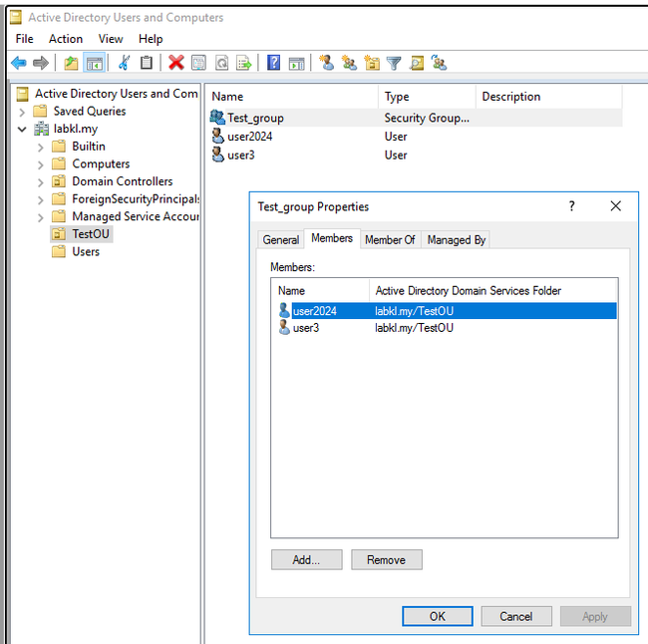Select user2024 row in main list

416,137
